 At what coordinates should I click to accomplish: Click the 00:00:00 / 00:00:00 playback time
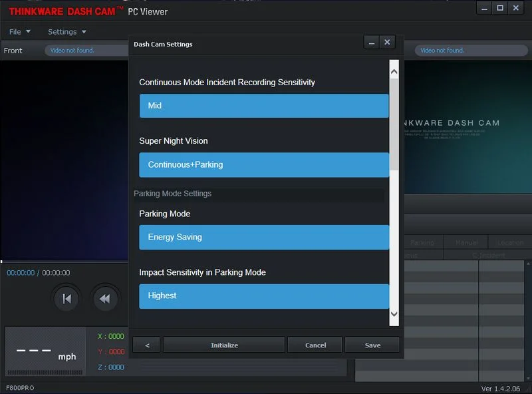[39, 273]
